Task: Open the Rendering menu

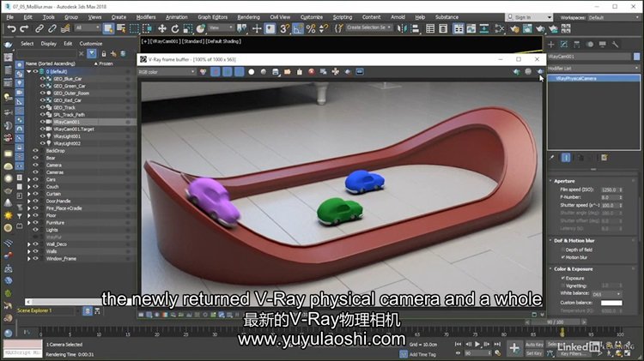Action: 248,17
